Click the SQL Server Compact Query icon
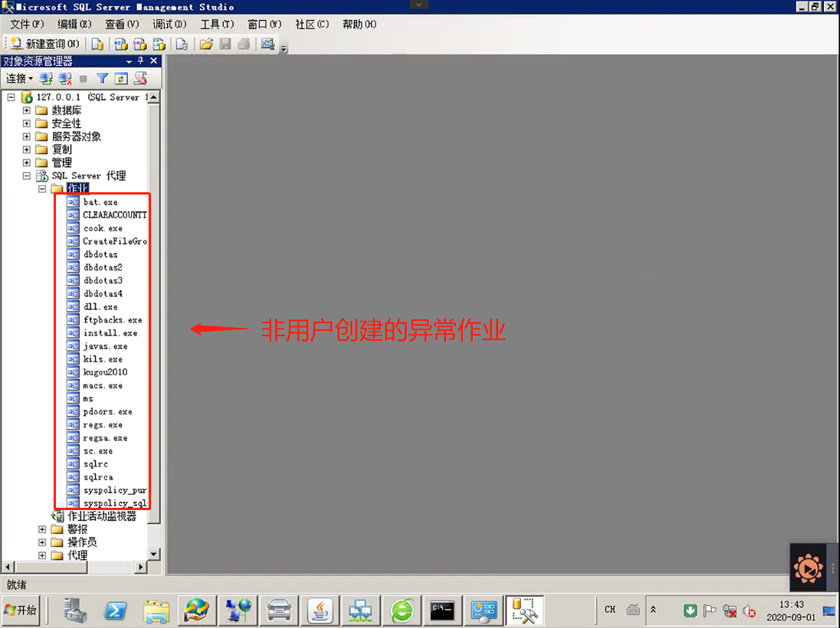The width and height of the screenshot is (840, 628). pyautogui.click(x=182, y=44)
